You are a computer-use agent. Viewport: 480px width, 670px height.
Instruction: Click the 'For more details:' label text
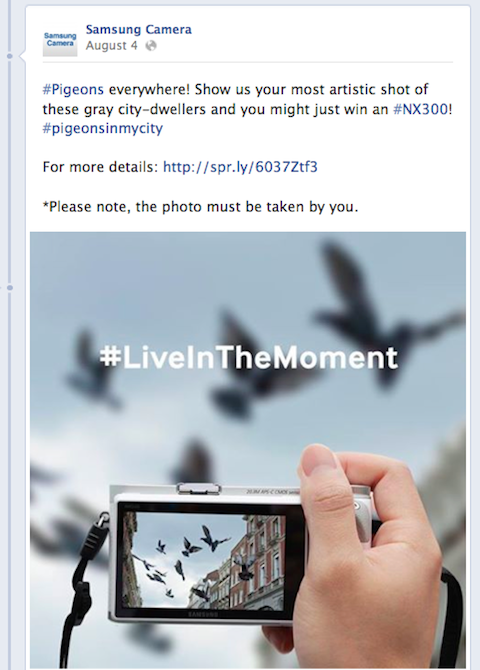tap(100, 167)
